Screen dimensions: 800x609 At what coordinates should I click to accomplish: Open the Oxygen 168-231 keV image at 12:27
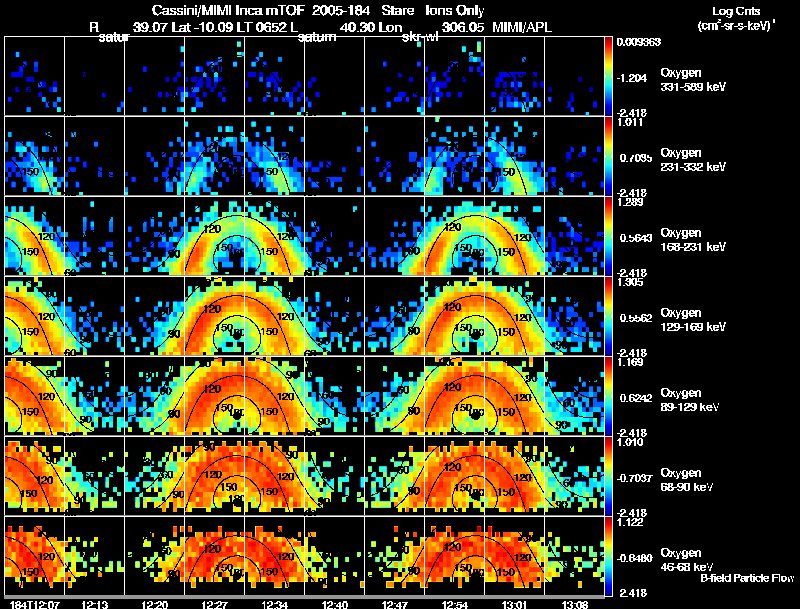click(214, 236)
